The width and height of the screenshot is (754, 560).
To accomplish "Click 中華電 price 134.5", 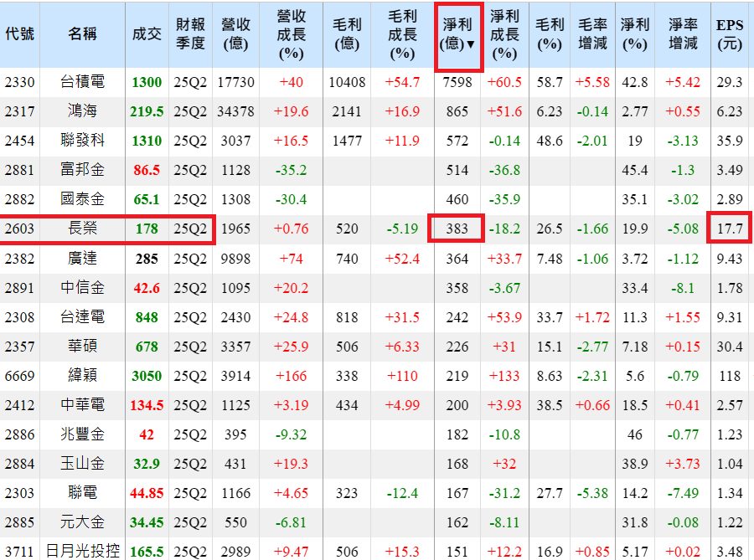I will [147, 405].
